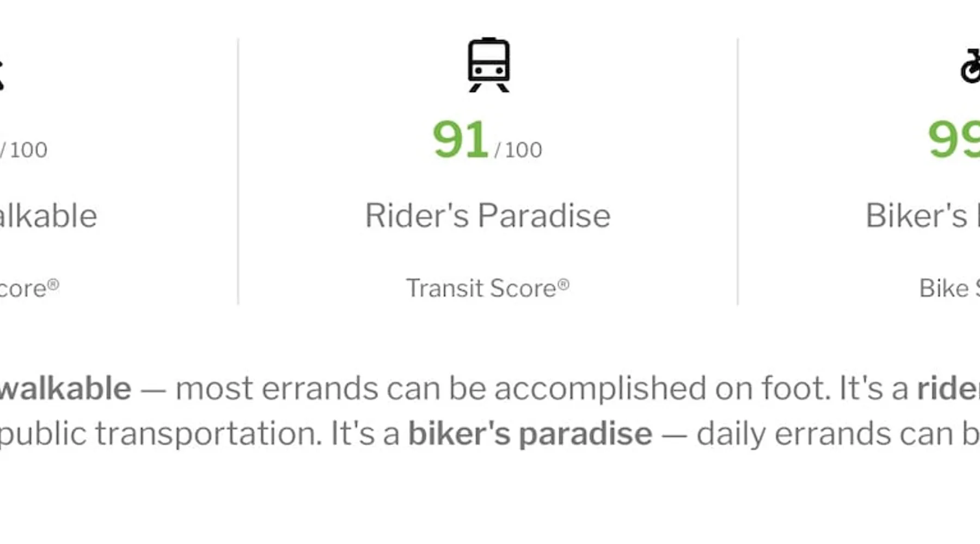Select the Rider's Paradise heading
This screenshot has width=980, height=544.
(x=487, y=216)
